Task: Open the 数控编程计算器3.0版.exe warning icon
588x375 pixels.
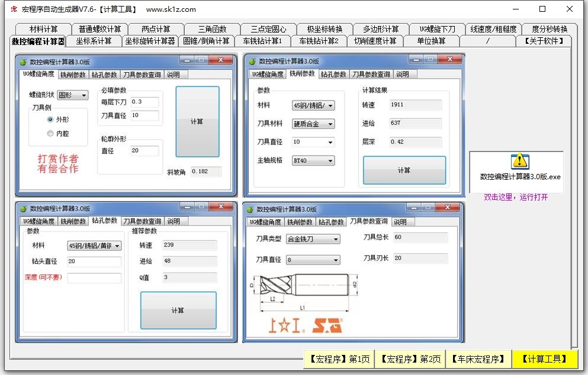Action: coord(519,161)
